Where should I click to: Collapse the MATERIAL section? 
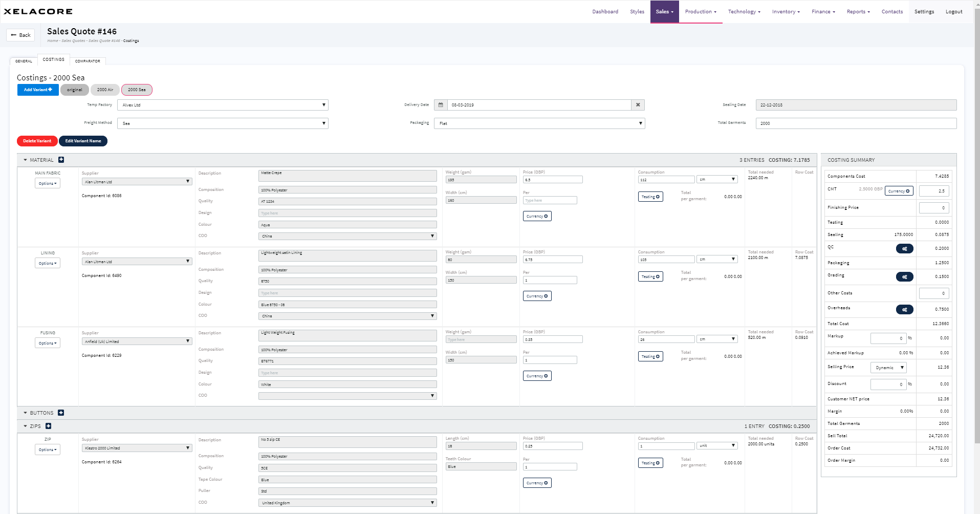25,160
